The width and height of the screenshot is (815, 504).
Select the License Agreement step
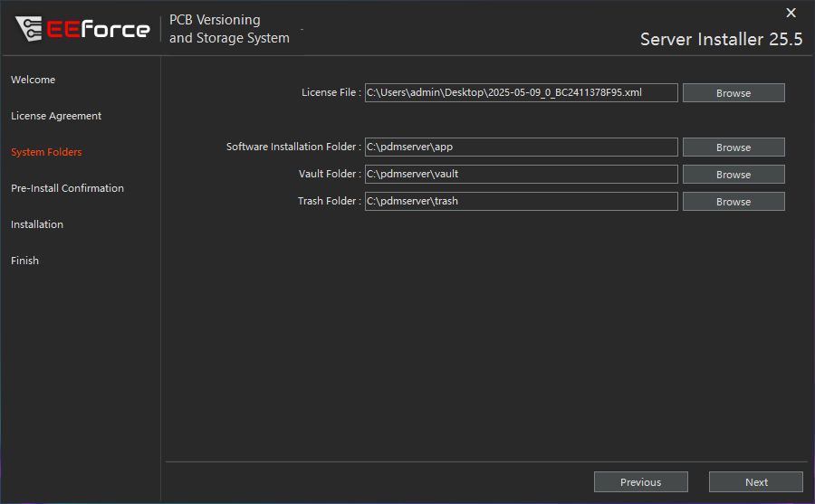[x=56, y=116]
